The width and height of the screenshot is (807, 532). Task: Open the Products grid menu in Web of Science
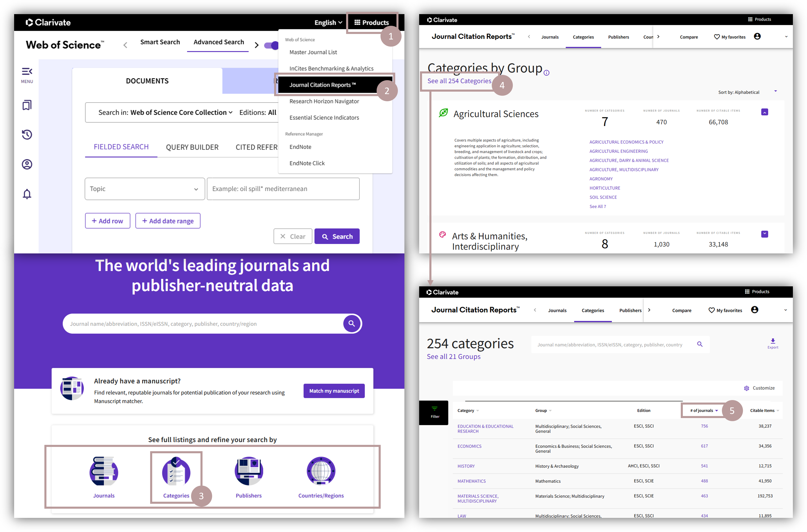[372, 22]
